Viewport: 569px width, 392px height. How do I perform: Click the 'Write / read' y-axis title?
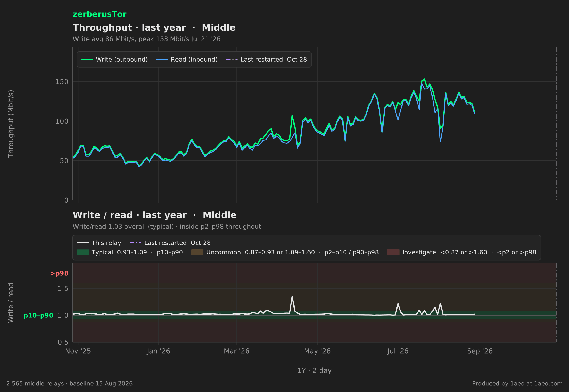click(x=11, y=303)
